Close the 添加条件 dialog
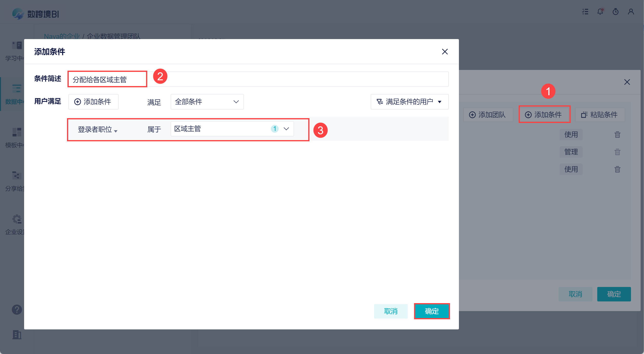This screenshot has width=644, height=354. click(445, 52)
